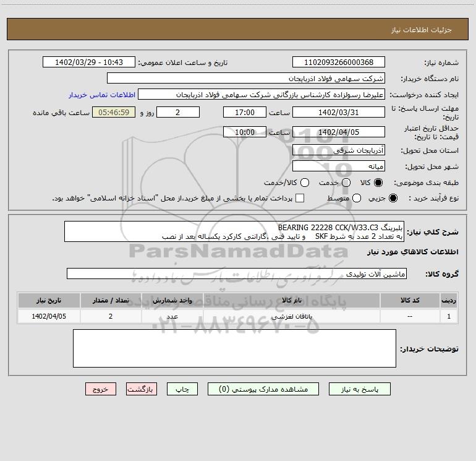Toggle the اسناد خزانه اسلامی payment checkbox
This screenshot has height=461, width=476.
[300, 198]
